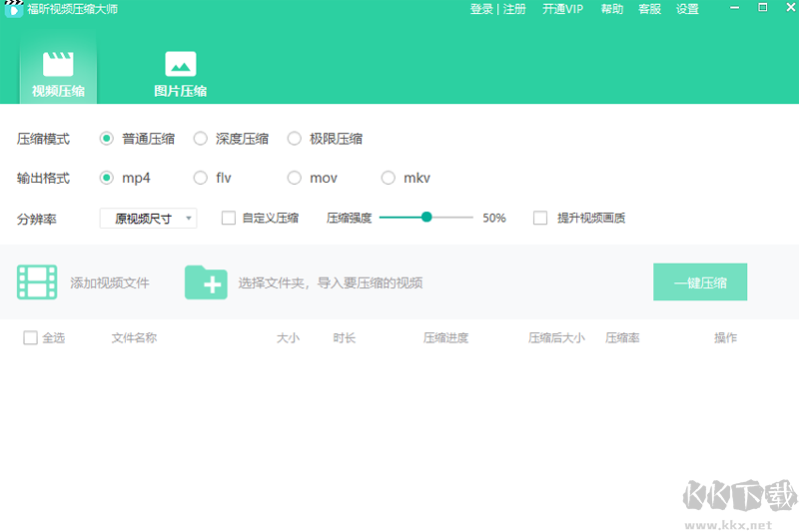
Task: Select 深度压缩 compression mode
Action: (201, 139)
